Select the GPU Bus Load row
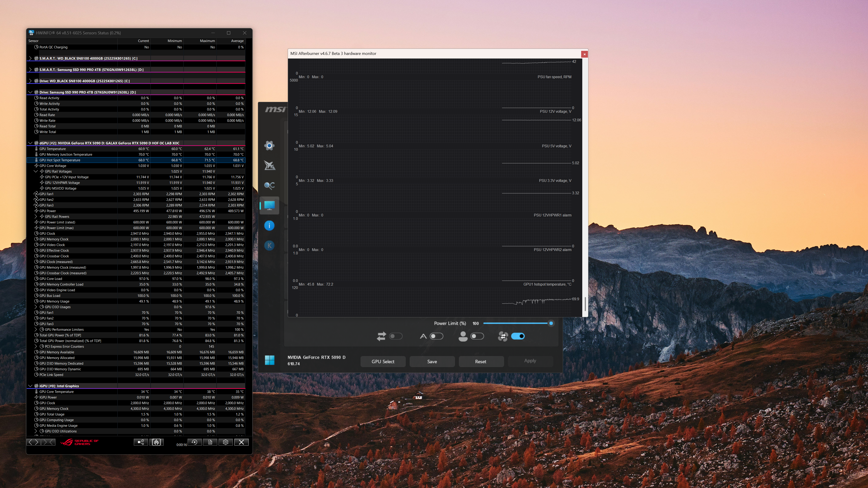 coord(136,296)
